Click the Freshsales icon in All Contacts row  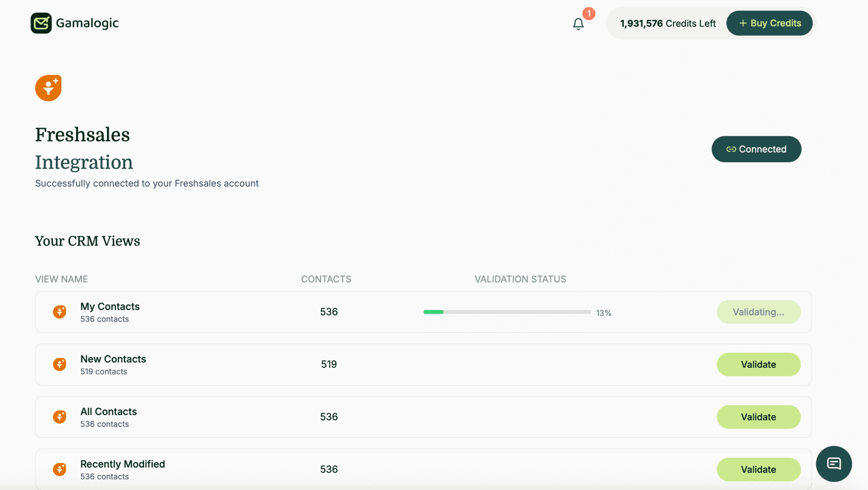coord(60,416)
